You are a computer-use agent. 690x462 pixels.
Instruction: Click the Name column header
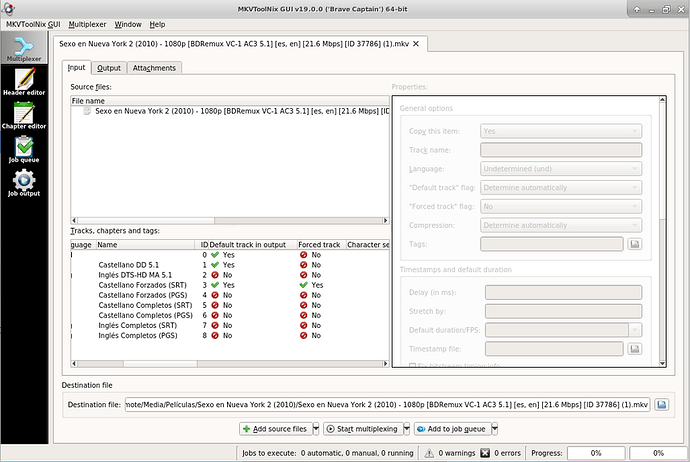tap(145, 245)
